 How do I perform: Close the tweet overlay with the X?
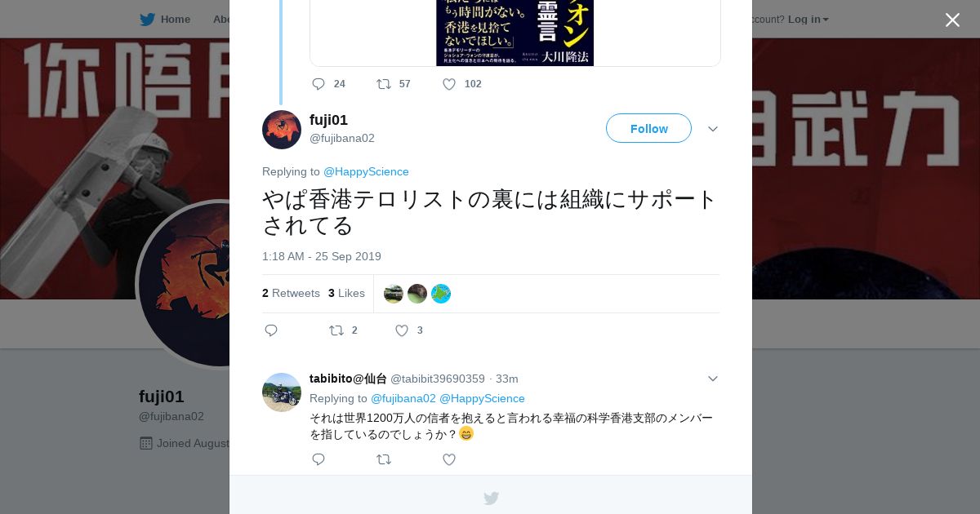[952, 20]
